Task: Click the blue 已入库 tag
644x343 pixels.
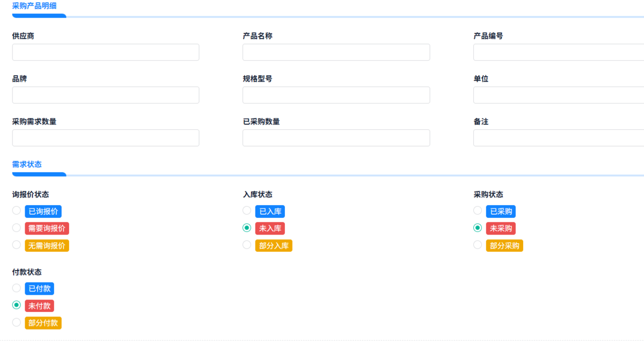Action: (x=270, y=211)
